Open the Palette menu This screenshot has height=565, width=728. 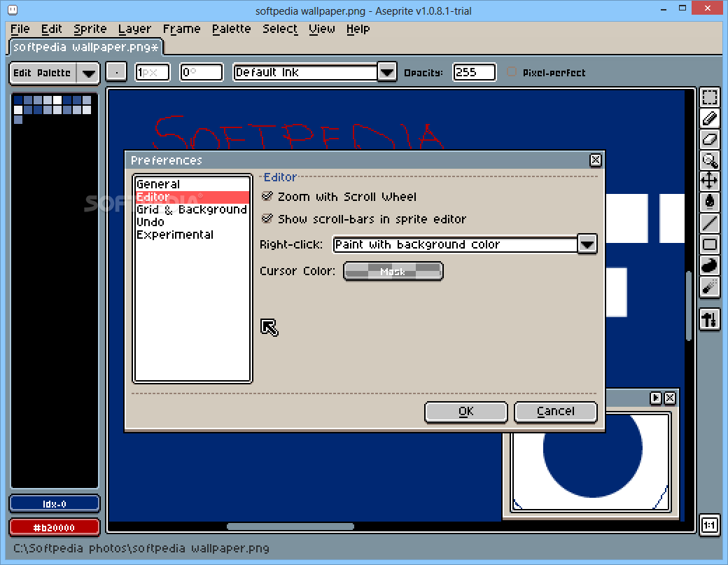231,29
